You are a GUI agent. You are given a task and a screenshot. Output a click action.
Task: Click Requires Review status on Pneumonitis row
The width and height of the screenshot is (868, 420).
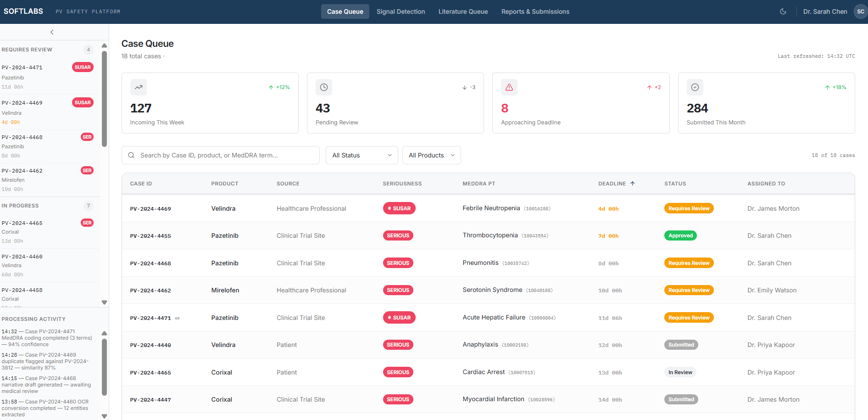pos(689,263)
